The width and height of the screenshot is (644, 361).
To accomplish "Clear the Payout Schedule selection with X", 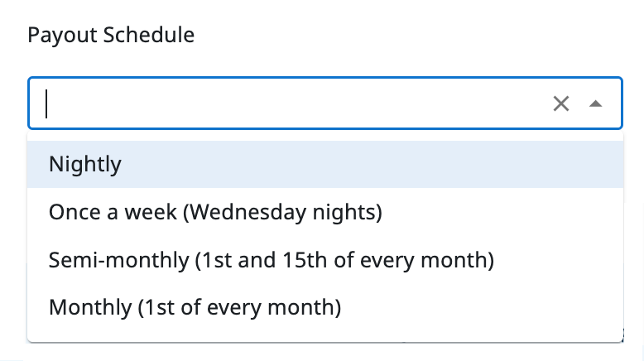I will (x=561, y=103).
